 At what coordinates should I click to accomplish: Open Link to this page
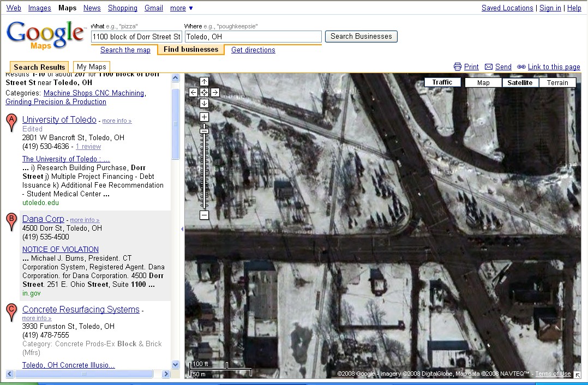(x=553, y=67)
